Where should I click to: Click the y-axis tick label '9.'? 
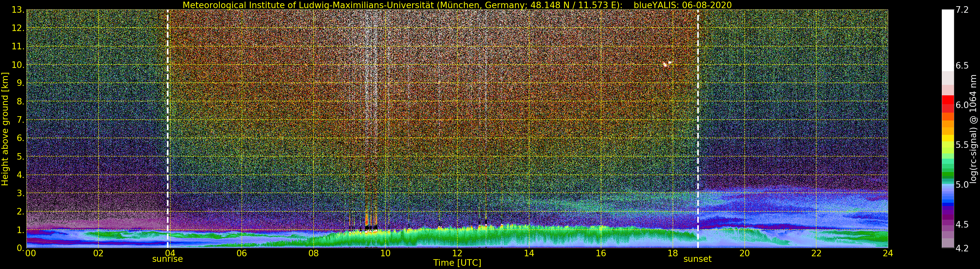[x=21, y=83]
